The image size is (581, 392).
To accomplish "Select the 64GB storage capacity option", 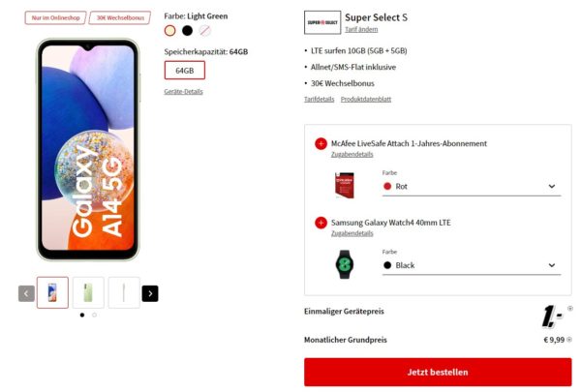I will (185, 71).
